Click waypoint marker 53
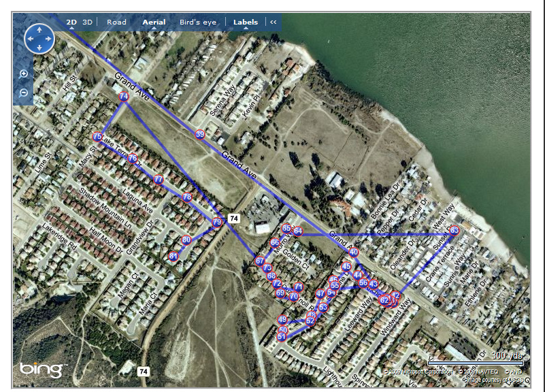 pos(323,307)
